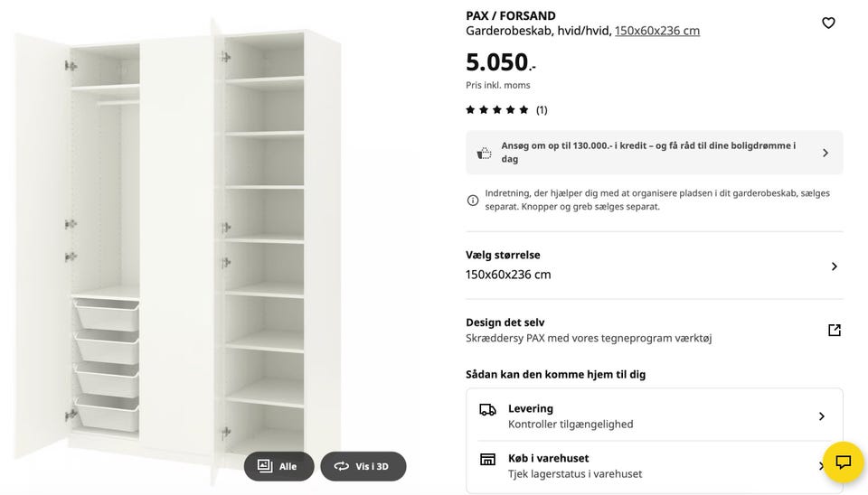The width and height of the screenshot is (868, 495).
Task: Open the yellow chat support button
Action: point(843,462)
